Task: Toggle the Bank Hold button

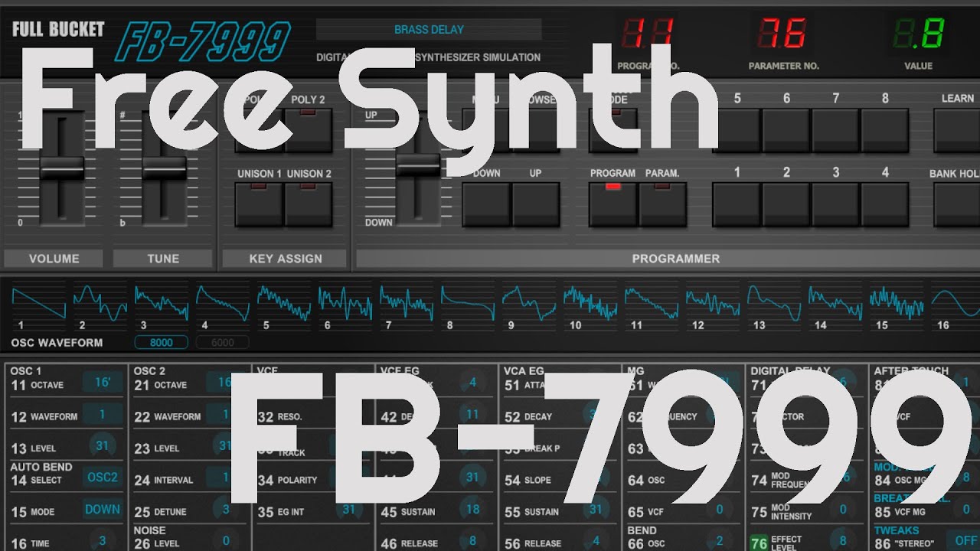Action: point(957,204)
